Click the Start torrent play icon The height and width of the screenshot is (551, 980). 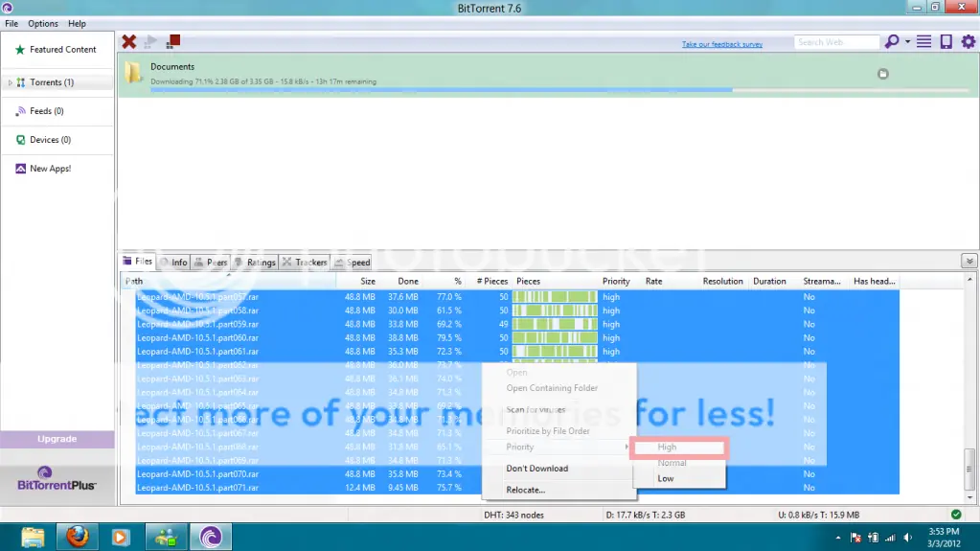coord(150,42)
